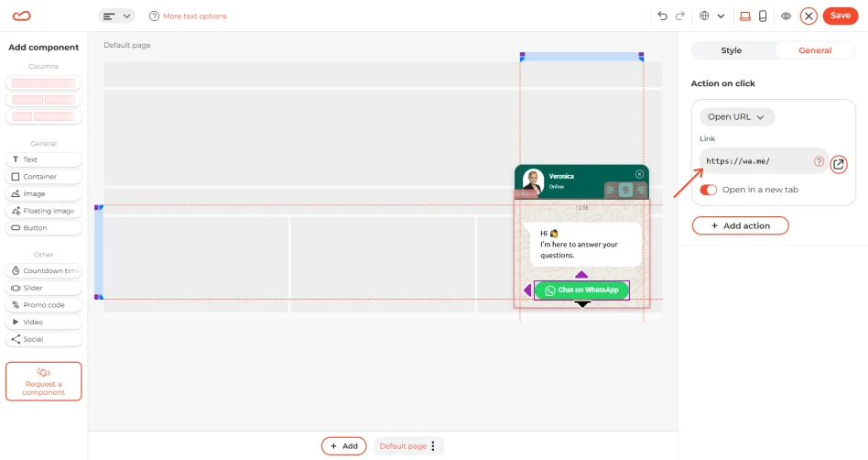The height and width of the screenshot is (460, 868).
Task: Click the globe language icon
Action: [704, 16]
